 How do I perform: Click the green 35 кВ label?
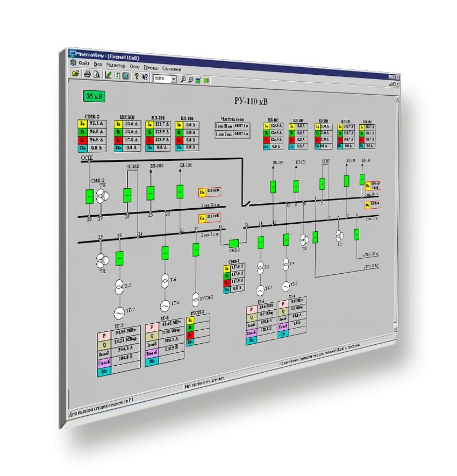94,96
